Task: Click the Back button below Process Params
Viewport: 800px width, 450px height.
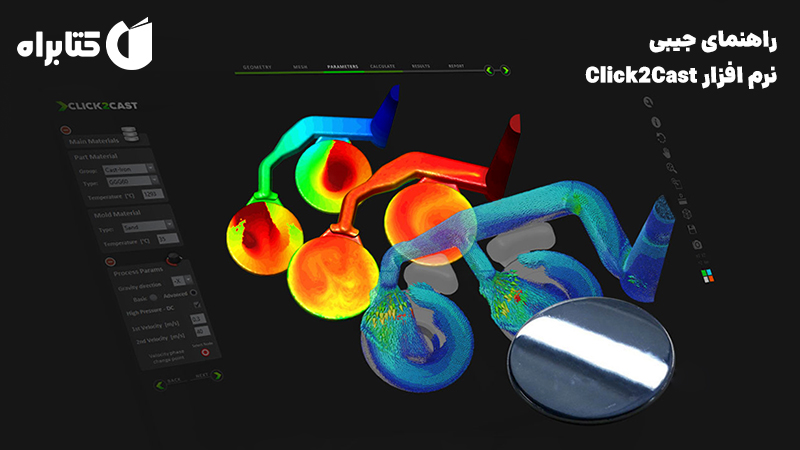Action: (168, 383)
